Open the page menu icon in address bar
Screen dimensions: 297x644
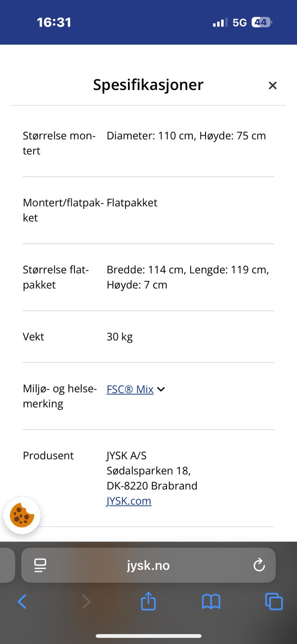[40, 565]
